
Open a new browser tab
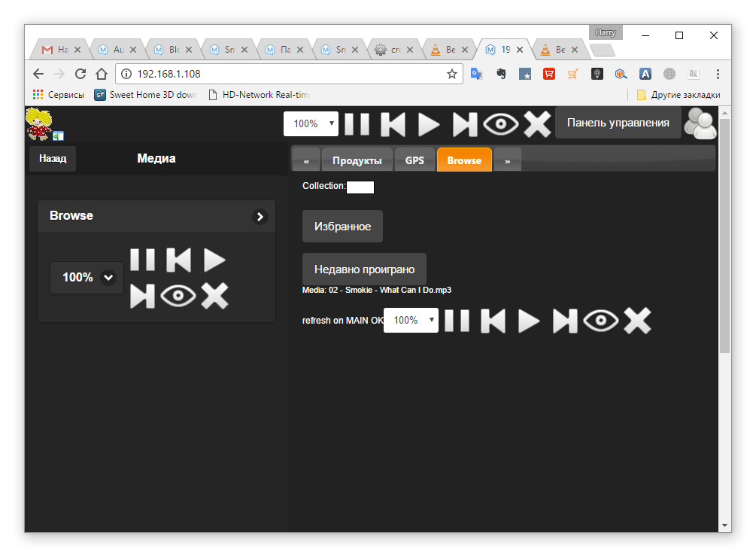coord(602,50)
